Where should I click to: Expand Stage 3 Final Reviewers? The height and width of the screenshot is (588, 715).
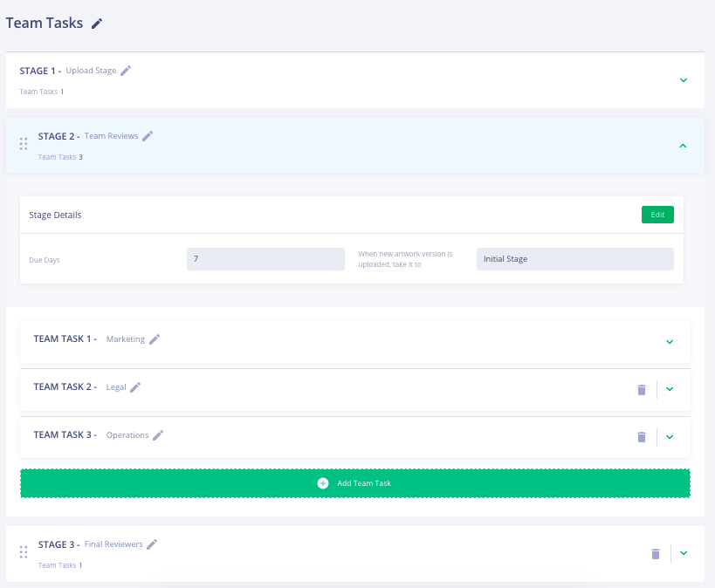[684, 553]
